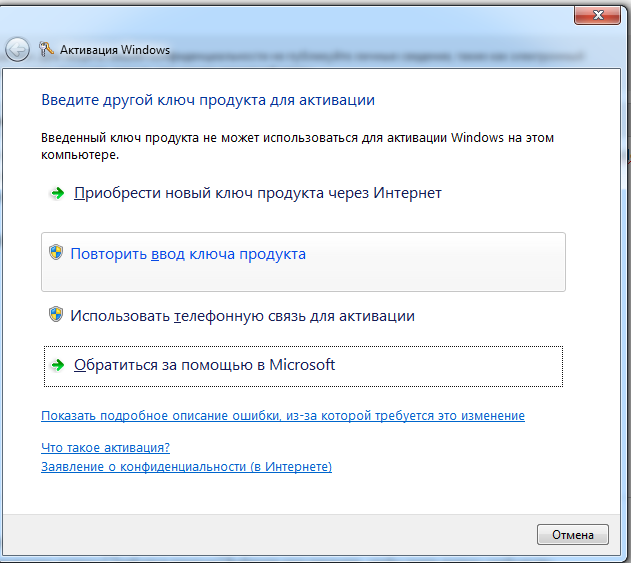Viewport: 633px width, 568px height.
Task: Click the Отмена button
Action: point(572,534)
